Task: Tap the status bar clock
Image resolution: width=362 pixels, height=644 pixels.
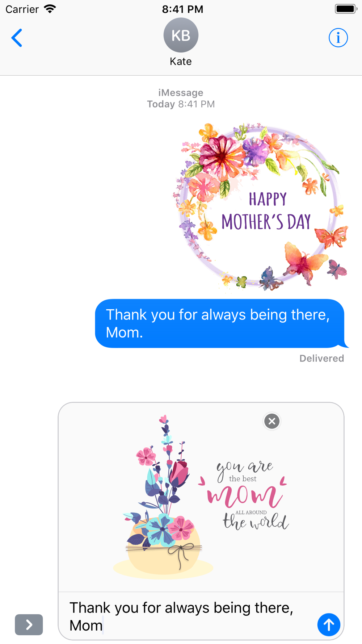Action: pos(182,9)
